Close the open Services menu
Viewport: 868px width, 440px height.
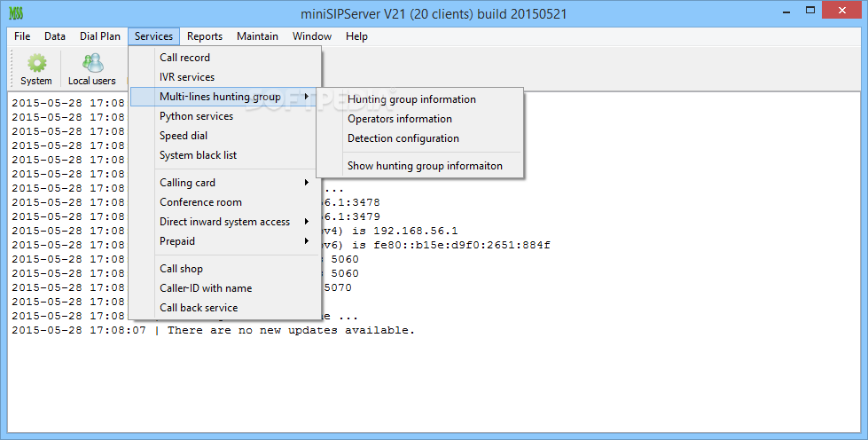[x=154, y=36]
